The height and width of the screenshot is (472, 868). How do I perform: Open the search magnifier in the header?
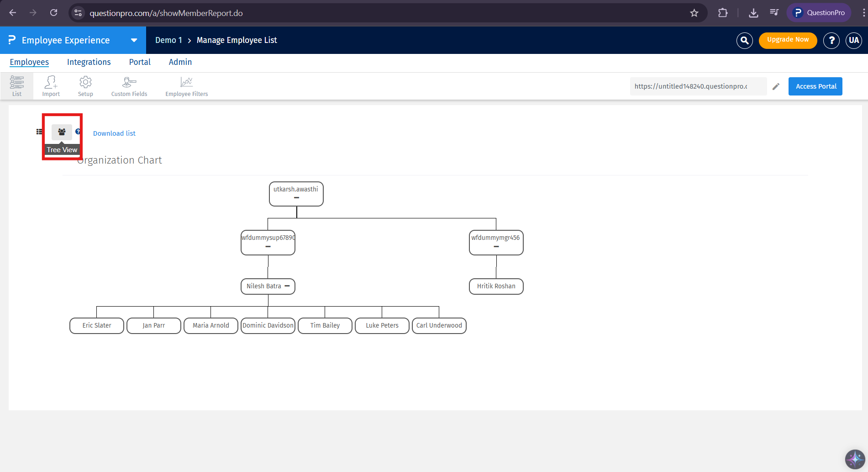pyautogui.click(x=744, y=40)
